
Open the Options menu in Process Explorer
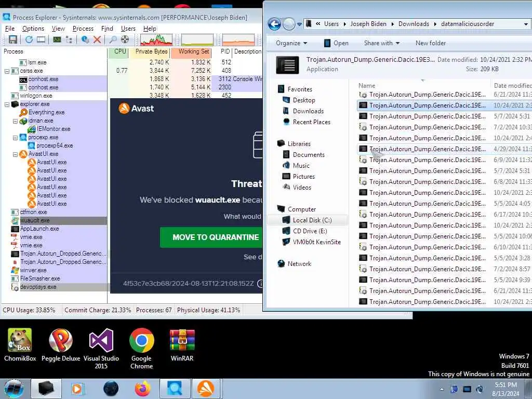(33, 29)
